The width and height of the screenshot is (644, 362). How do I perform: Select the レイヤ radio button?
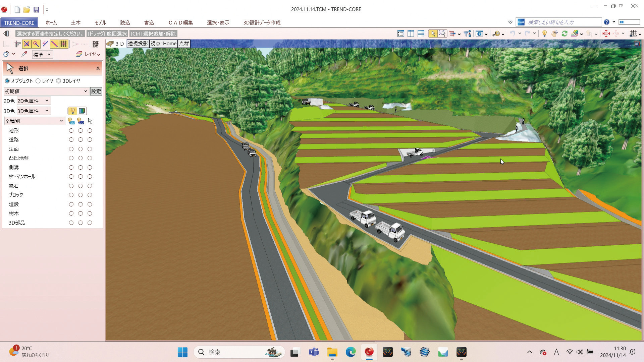tap(38, 81)
